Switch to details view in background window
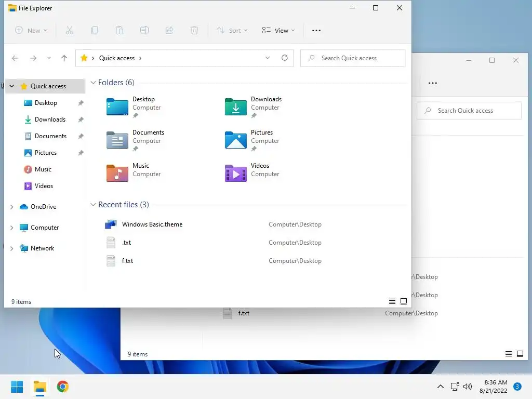 pyautogui.click(x=508, y=354)
